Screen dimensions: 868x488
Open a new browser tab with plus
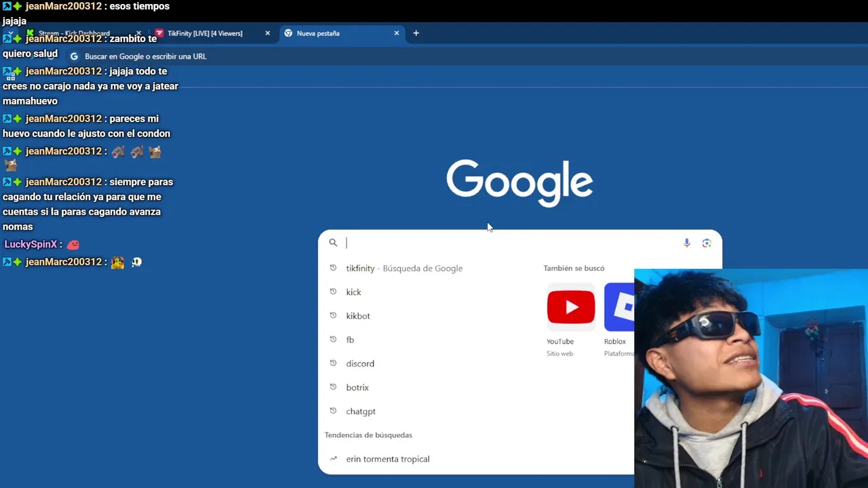coord(416,33)
